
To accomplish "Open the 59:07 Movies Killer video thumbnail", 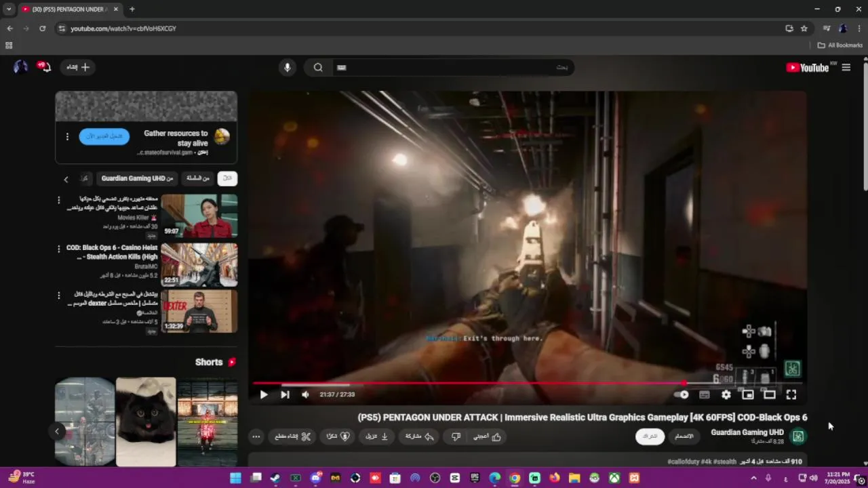I will (199, 216).
